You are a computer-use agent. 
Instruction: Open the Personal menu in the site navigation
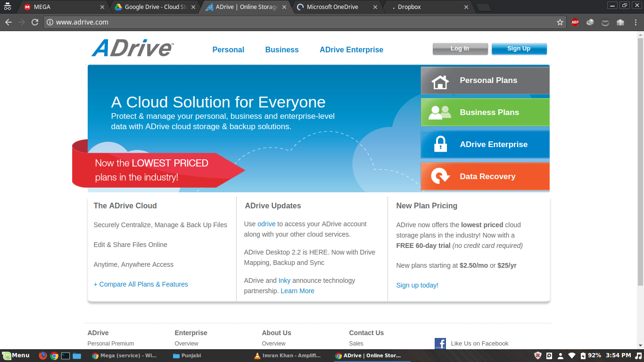[x=228, y=50]
